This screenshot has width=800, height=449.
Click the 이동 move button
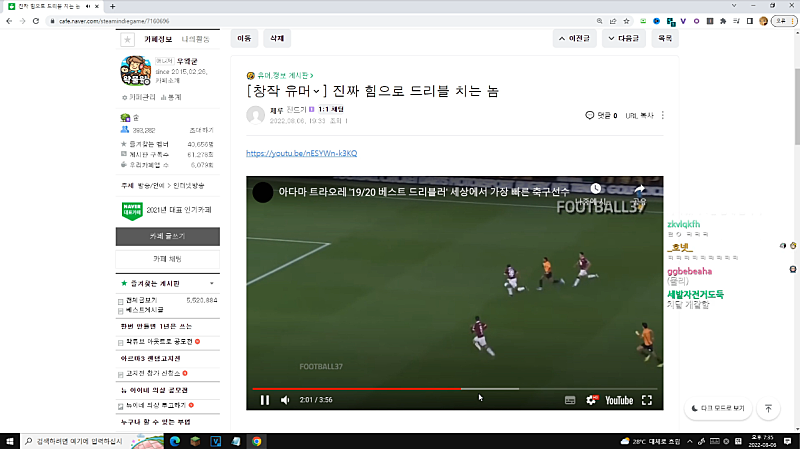[244, 38]
